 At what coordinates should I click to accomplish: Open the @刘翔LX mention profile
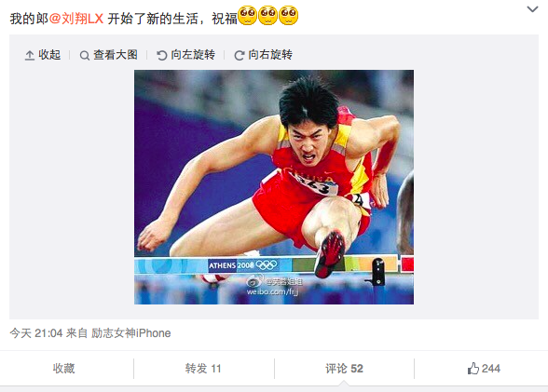coord(76,19)
